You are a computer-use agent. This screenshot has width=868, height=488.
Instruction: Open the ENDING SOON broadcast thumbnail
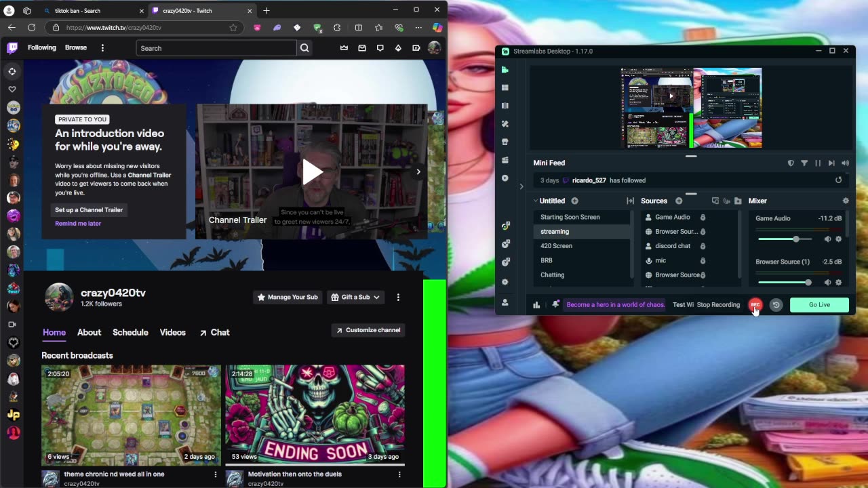315,415
